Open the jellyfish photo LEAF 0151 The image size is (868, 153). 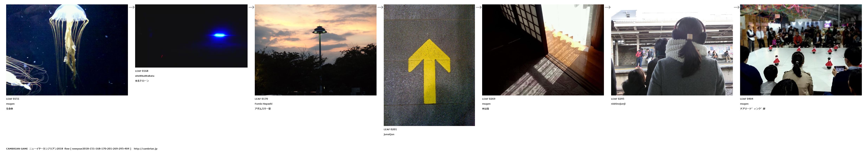(x=67, y=50)
